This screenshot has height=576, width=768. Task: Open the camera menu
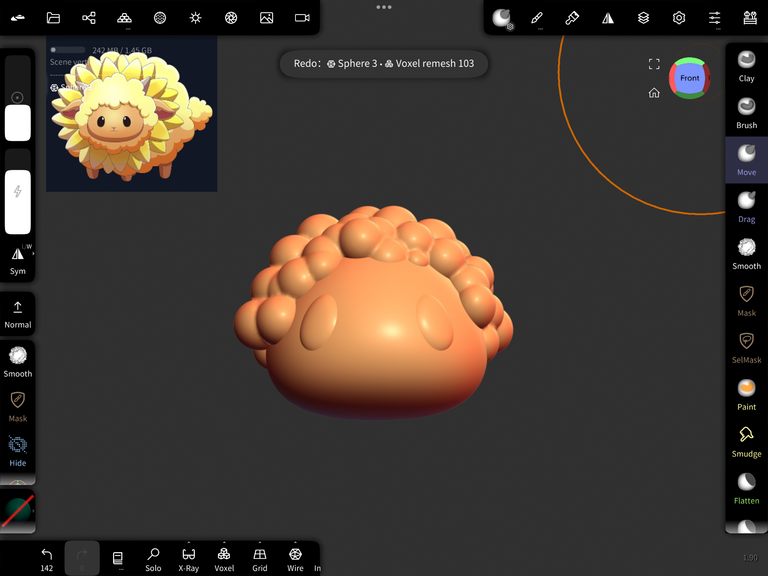point(302,18)
